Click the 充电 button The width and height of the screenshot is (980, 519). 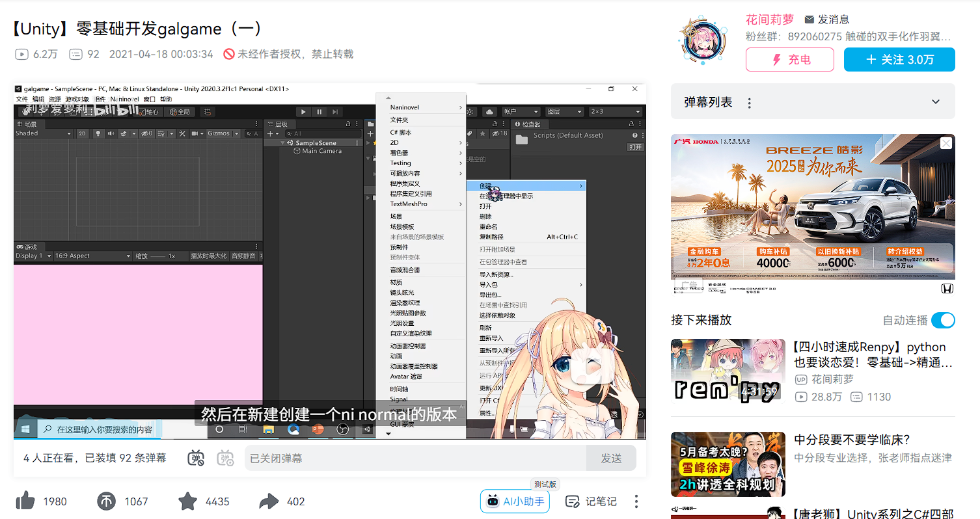pyautogui.click(x=790, y=59)
